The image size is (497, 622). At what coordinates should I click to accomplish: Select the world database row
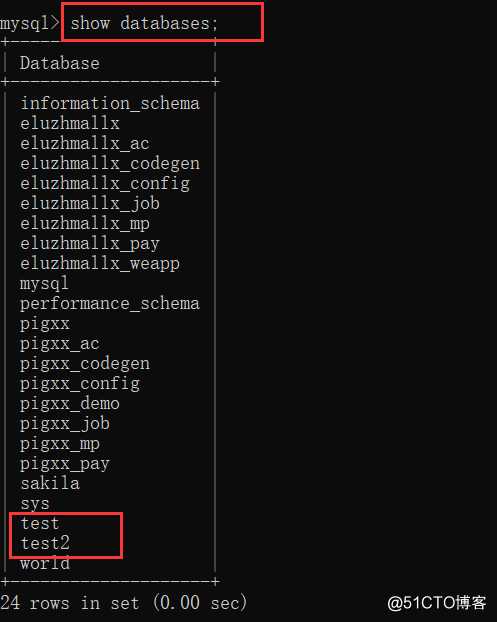click(x=45, y=564)
